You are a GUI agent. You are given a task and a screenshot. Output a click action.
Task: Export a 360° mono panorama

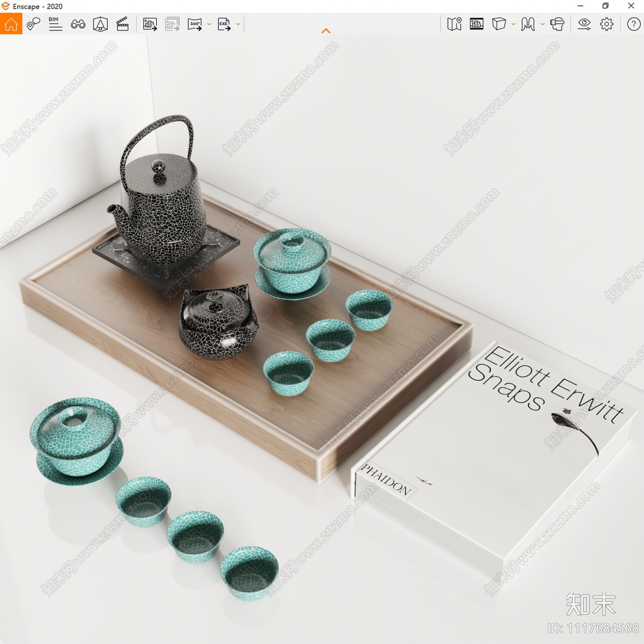[195, 24]
